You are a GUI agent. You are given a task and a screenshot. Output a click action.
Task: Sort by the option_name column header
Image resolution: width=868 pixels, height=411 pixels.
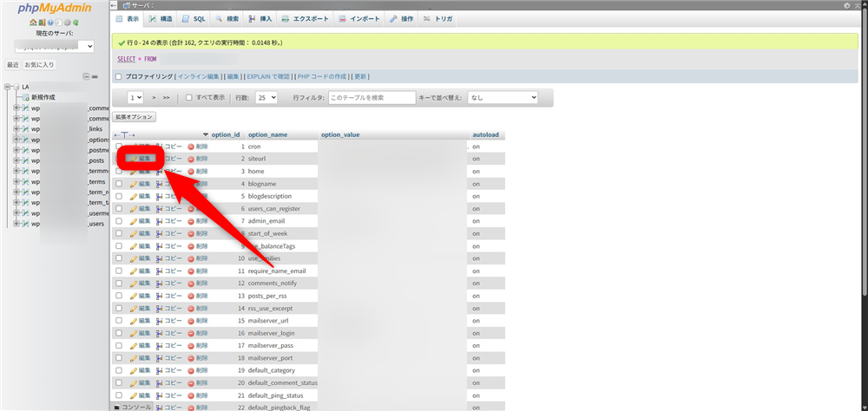click(x=267, y=135)
